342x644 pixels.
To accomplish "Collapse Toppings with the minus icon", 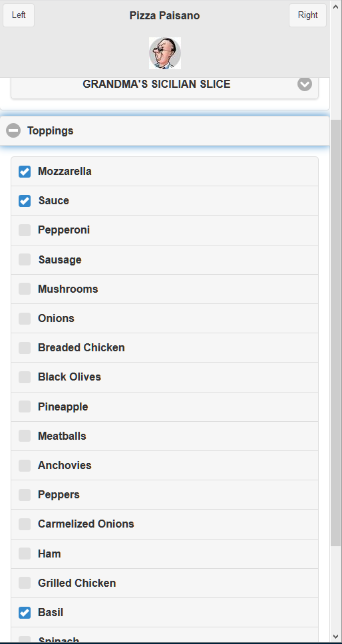I will point(13,130).
